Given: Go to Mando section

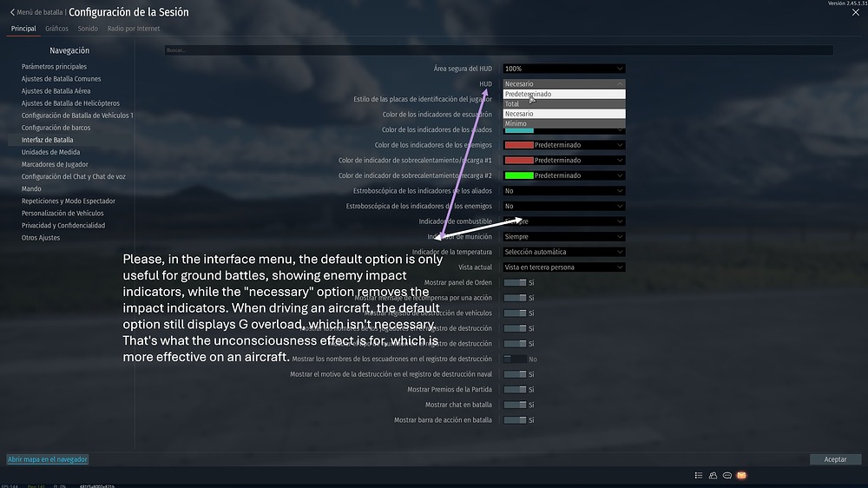Looking at the screenshot, I should coord(31,189).
